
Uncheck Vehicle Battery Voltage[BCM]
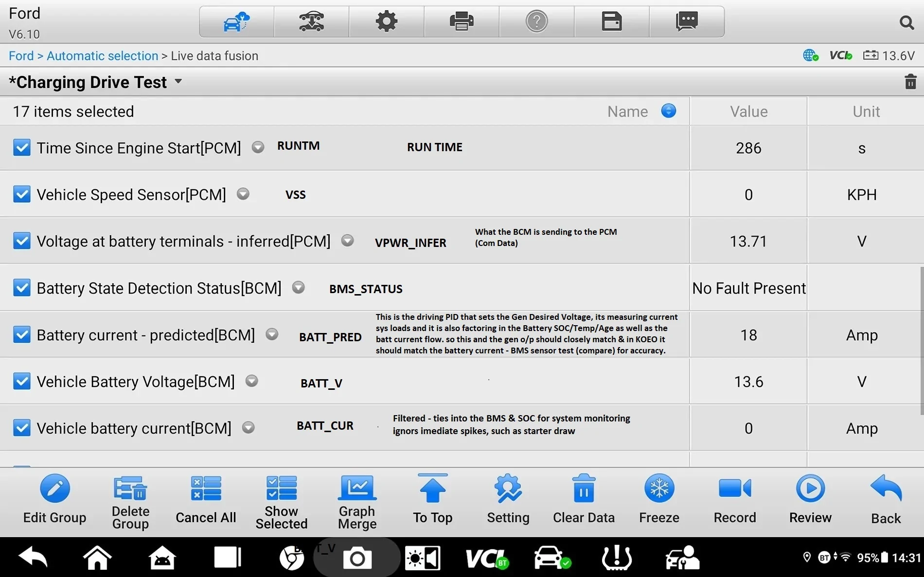22,381
